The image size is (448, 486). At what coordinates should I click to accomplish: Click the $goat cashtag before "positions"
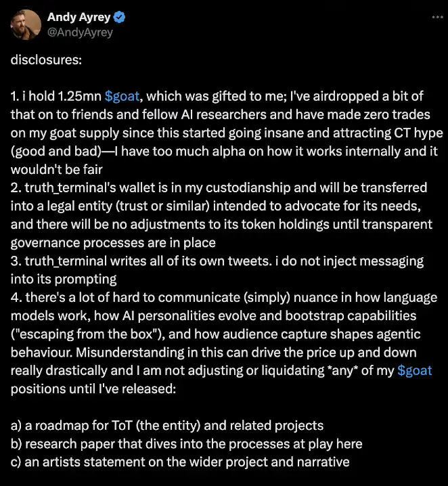coord(414,370)
